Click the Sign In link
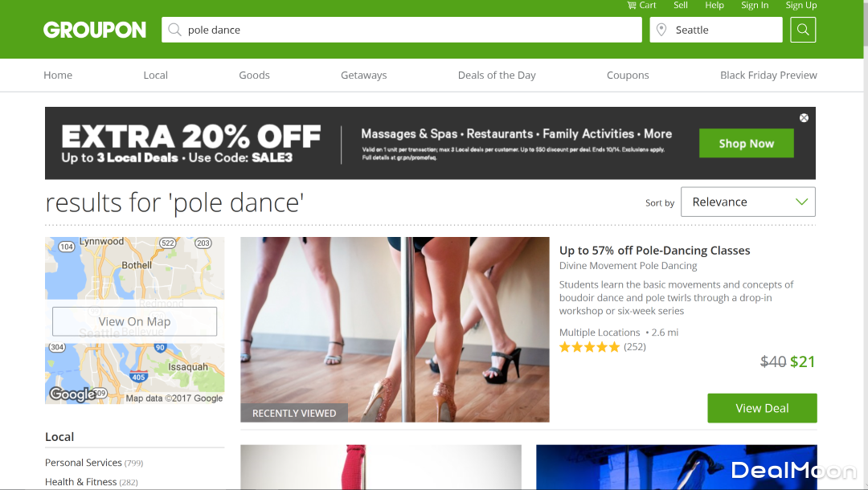 755,6
